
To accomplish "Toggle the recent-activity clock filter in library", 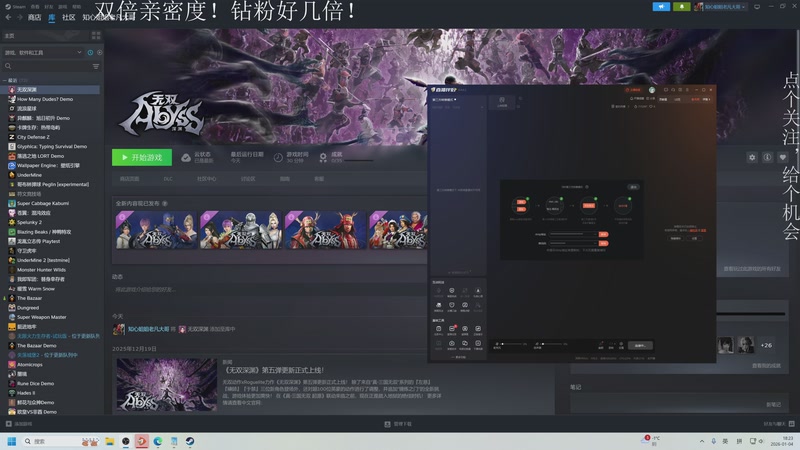I will (90, 53).
